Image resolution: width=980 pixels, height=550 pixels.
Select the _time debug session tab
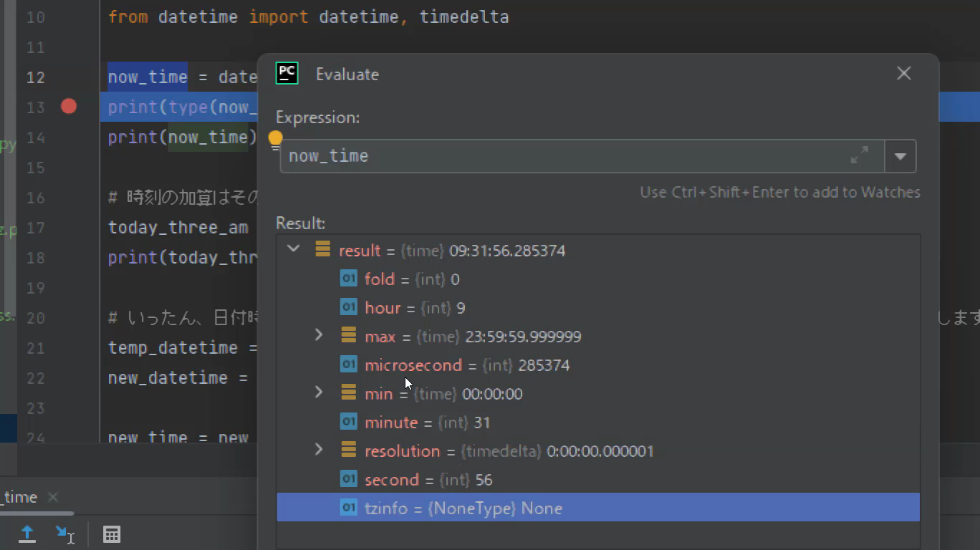tap(20, 497)
